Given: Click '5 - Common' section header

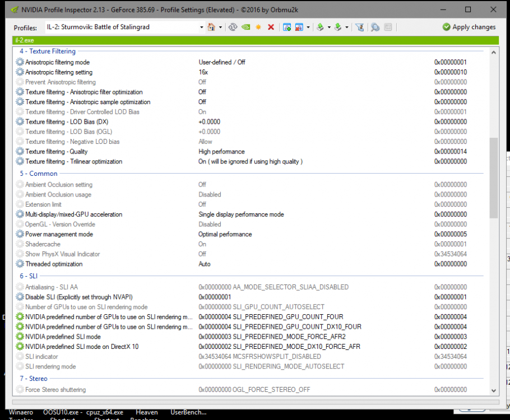Looking at the screenshot, I should click(x=38, y=174).
